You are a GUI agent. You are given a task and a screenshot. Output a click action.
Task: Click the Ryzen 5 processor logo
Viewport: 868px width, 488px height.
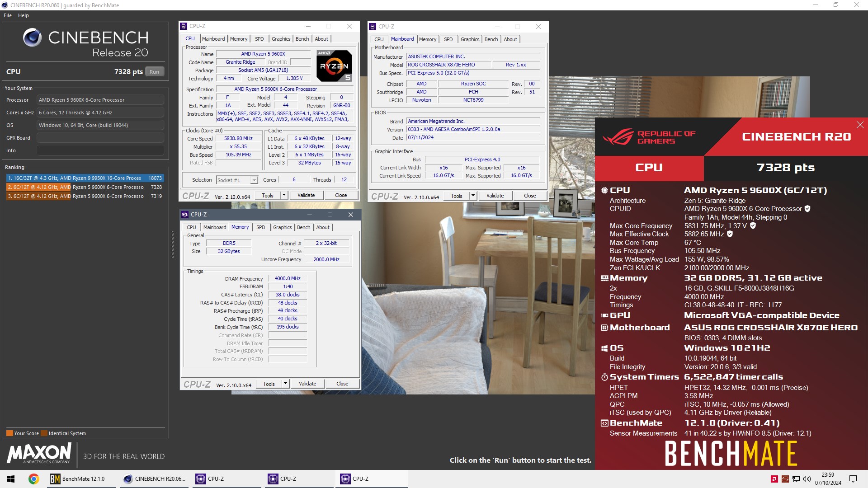click(x=334, y=66)
